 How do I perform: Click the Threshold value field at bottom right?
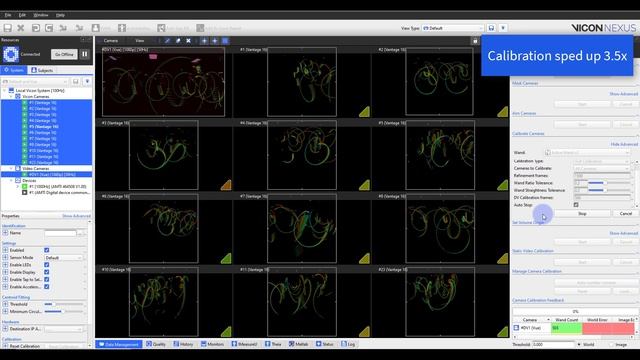(x=553, y=344)
